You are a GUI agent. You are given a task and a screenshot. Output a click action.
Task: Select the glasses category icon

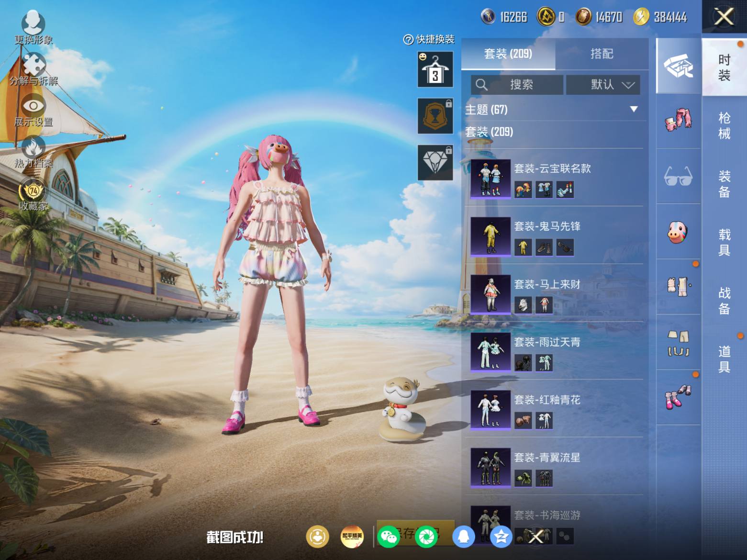(678, 176)
